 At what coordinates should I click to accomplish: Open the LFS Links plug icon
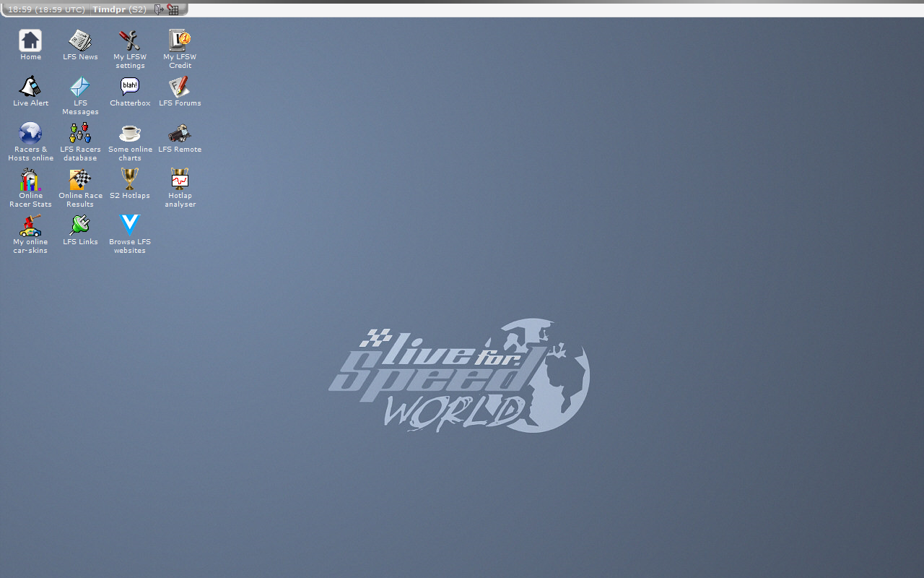(x=80, y=225)
